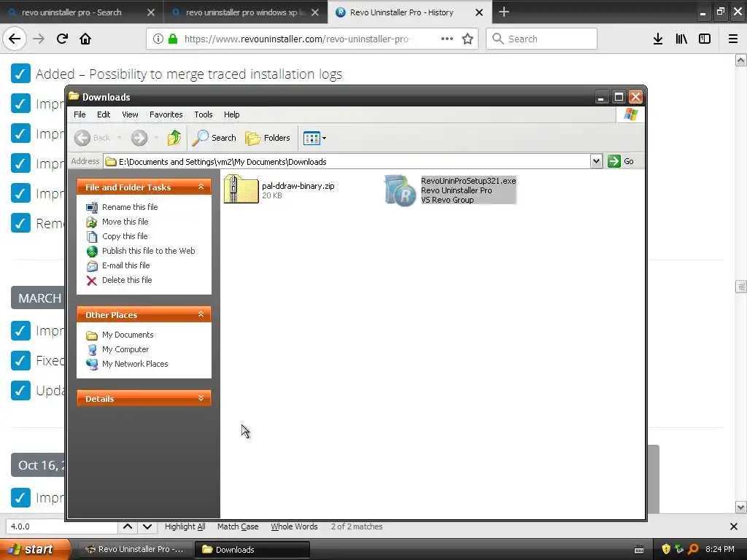Click Delete this file task

click(x=127, y=280)
